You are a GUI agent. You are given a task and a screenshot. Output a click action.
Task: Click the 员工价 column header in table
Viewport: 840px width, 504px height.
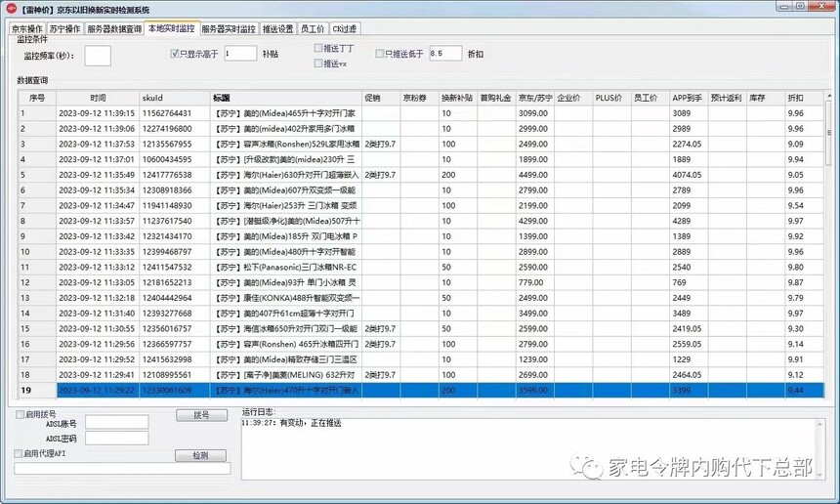point(651,98)
